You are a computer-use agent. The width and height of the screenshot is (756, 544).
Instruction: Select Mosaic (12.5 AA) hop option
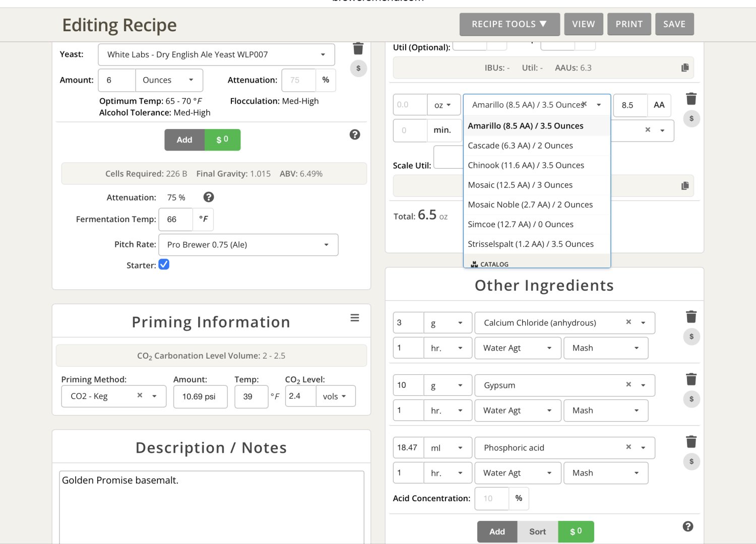coord(537,185)
